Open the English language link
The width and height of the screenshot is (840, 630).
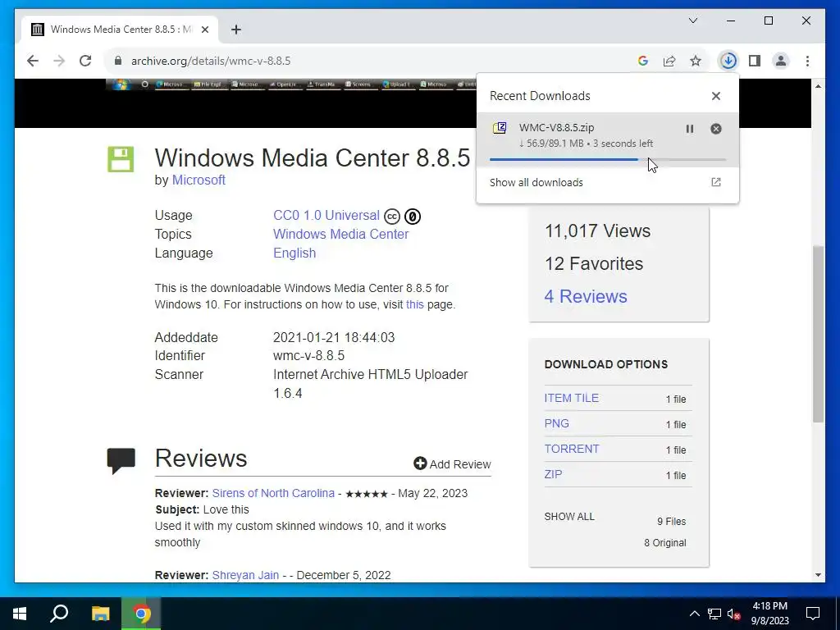click(x=294, y=253)
